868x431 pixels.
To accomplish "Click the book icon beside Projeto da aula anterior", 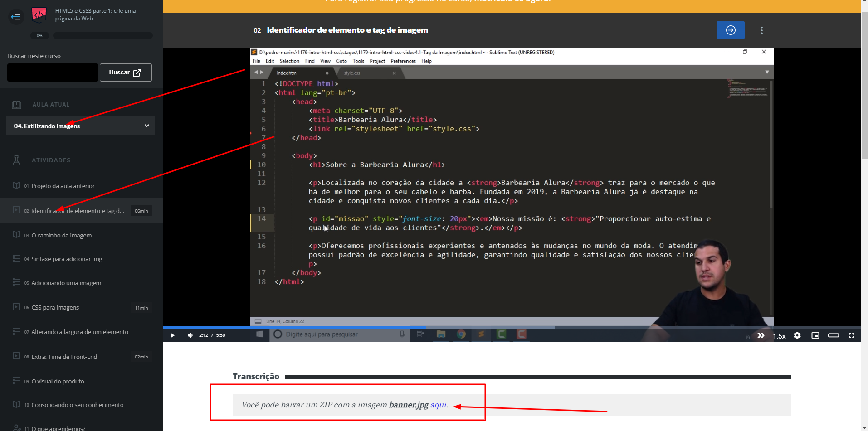I will tap(16, 185).
